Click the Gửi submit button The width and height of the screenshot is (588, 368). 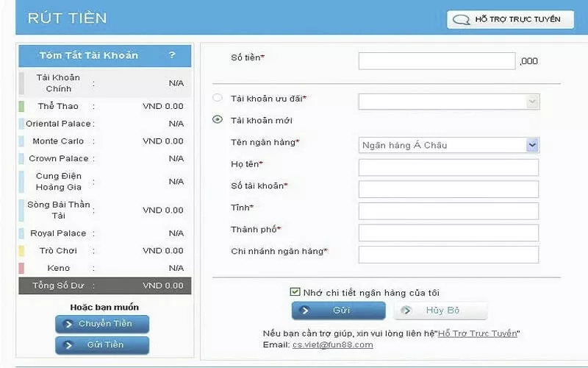(x=339, y=311)
